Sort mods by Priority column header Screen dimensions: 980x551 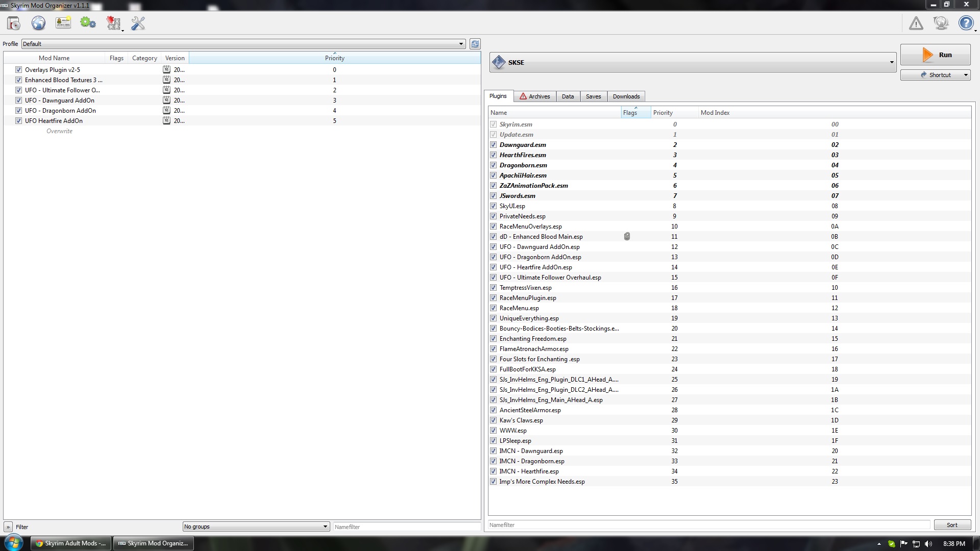[335, 58]
